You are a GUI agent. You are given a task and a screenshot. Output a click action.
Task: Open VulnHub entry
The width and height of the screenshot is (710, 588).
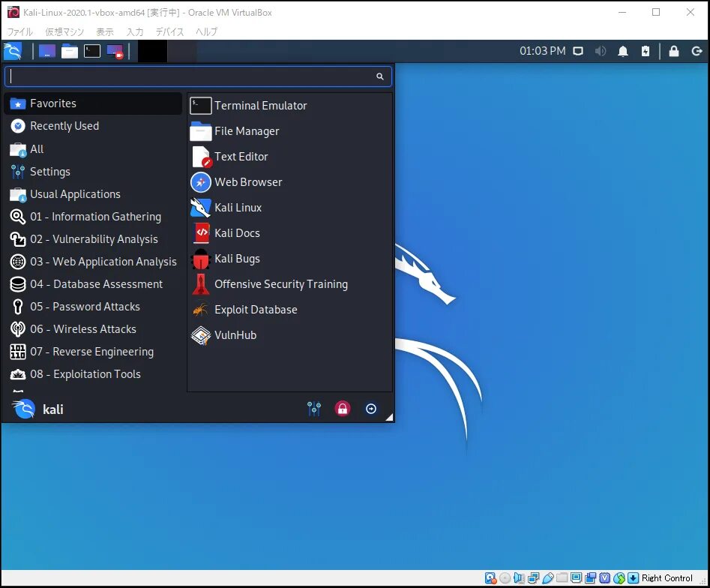pyautogui.click(x=290, y=335)
